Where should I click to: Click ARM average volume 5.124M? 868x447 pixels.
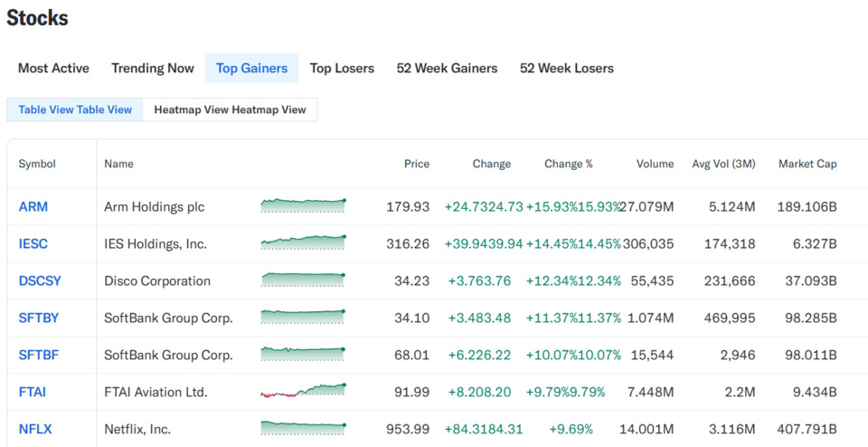[x=731, y=207]
